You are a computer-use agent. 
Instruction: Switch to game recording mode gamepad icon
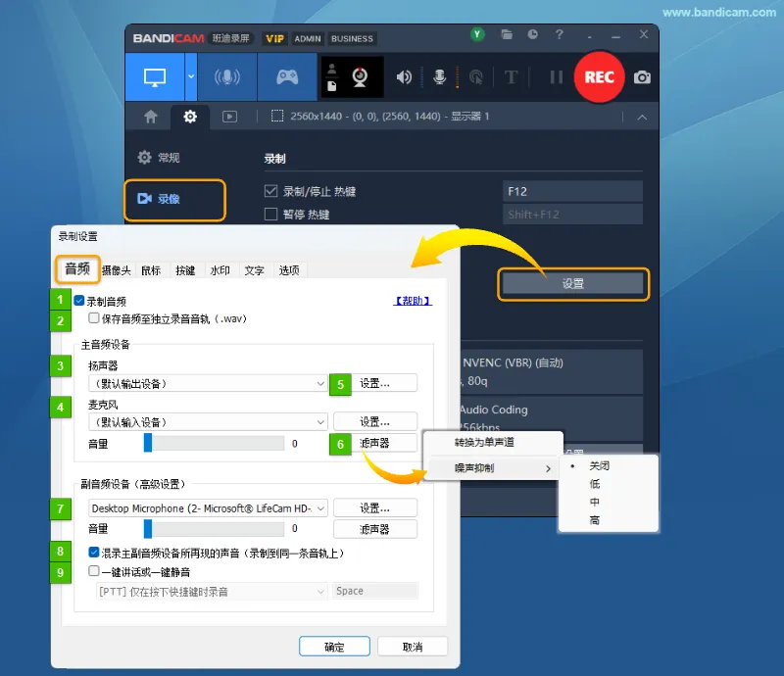(287, 77)
